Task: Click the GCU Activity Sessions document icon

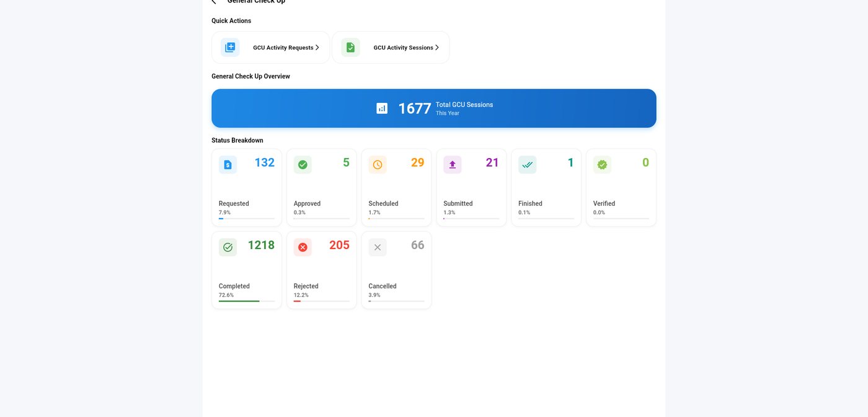Action: [350, 47]
